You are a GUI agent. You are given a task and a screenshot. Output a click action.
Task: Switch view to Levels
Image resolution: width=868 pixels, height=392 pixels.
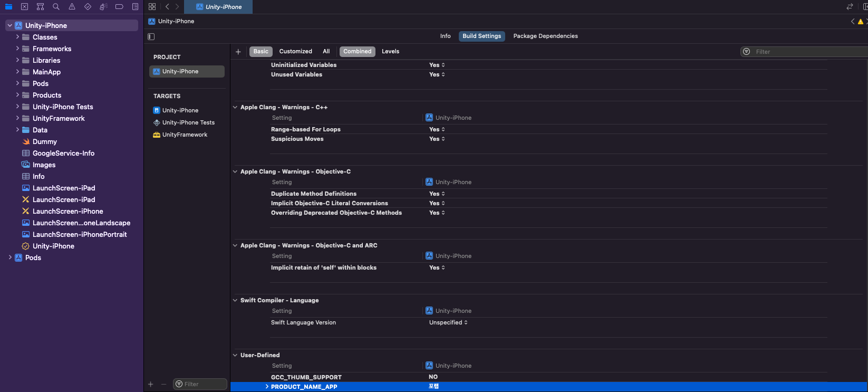tap(390, 52)
